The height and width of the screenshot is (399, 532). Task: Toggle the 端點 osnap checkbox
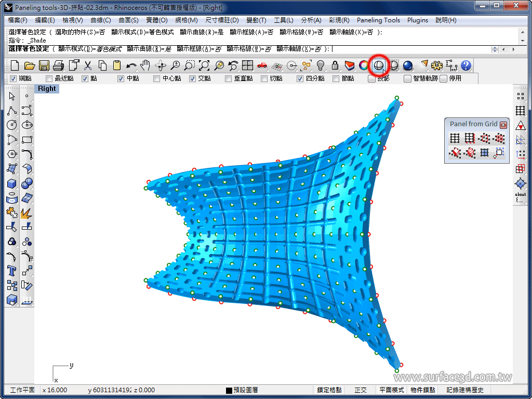[x=13, y=79]
